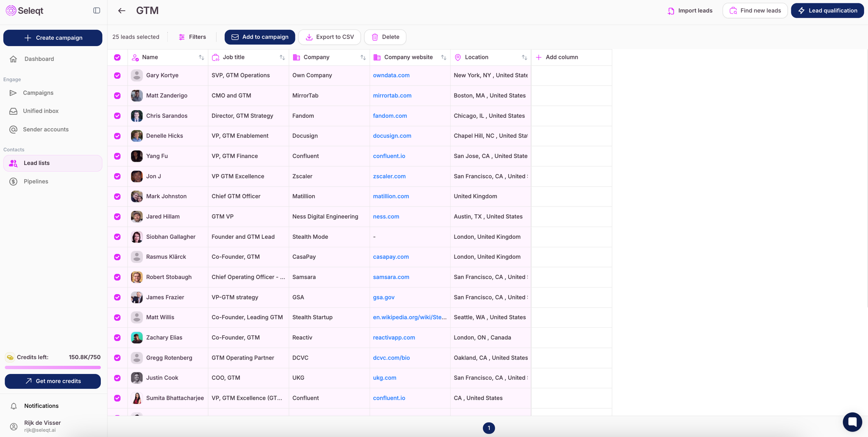Open Campaigns in the sidebar
The height and width of the screenshot is (437, 868).
53,93
